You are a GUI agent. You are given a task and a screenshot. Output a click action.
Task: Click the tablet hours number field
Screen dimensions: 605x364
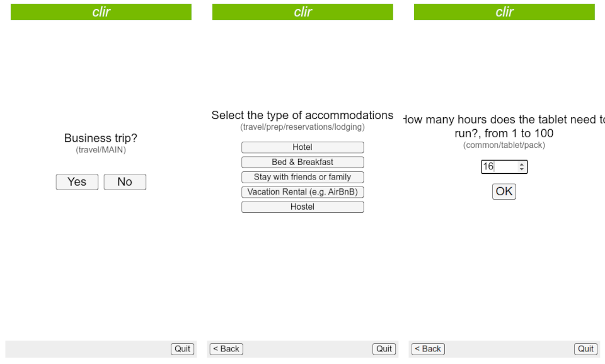tap(498, 167)
